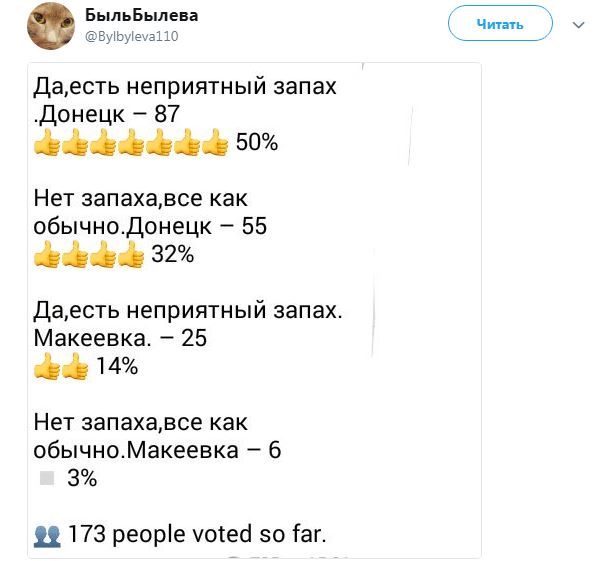
Task: Open the tweet options chevron menu
Action: coord(578,25)
